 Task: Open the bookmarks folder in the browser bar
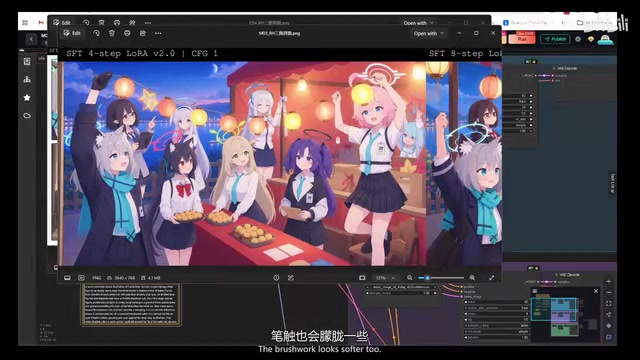(594, 23)
